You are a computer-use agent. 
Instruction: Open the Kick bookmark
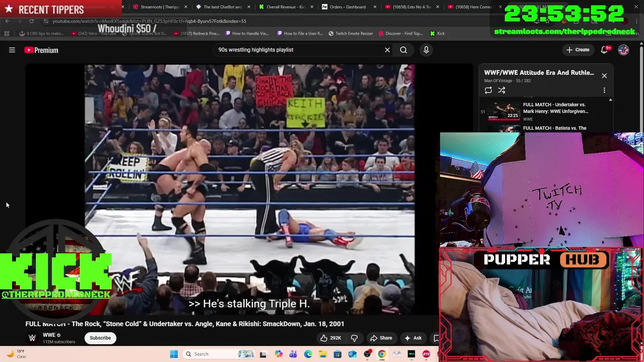(437, 33)
